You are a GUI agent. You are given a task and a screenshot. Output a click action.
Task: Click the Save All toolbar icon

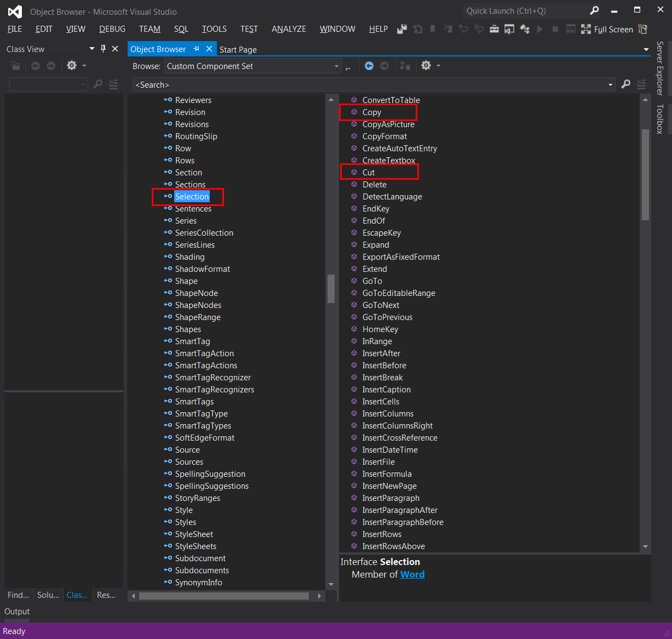click(x=402, y=29)
